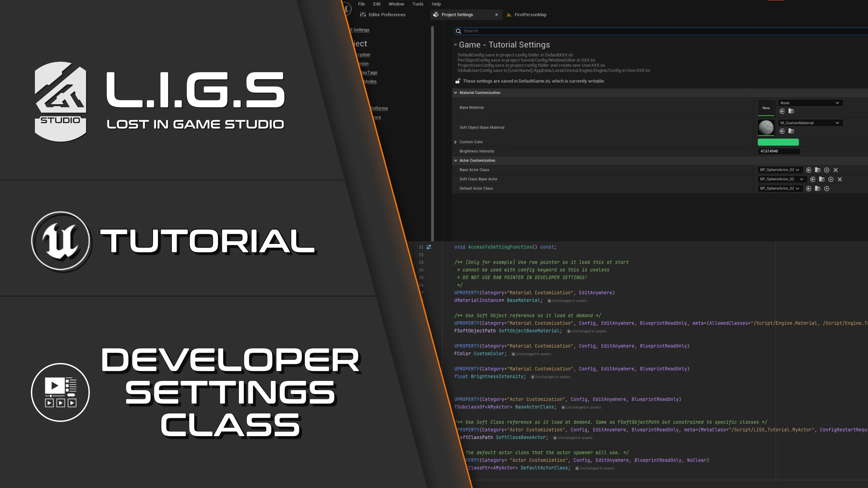Image resolution: width=868 pixels, height=488 pixels.
Task: Click Unchanged in assets hint after SoftClassBaseActor
Action: point(573,438)
